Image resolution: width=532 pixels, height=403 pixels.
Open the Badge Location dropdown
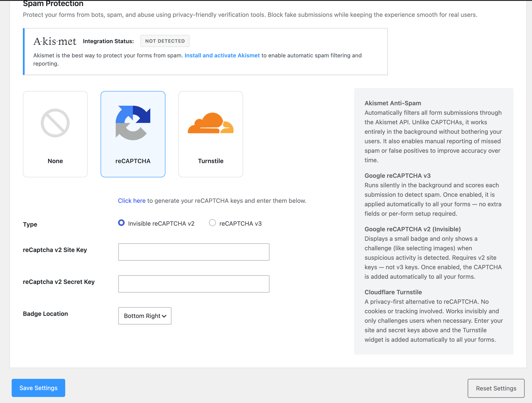[x=145, y=316]
